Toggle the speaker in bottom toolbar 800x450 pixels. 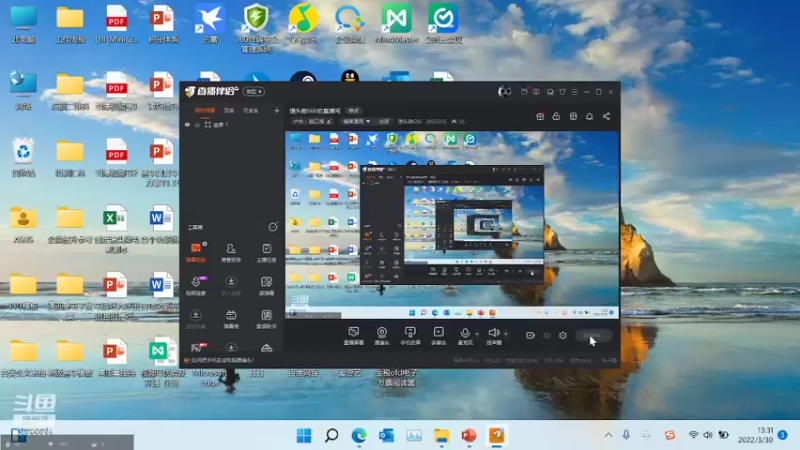tap(493, 336)
